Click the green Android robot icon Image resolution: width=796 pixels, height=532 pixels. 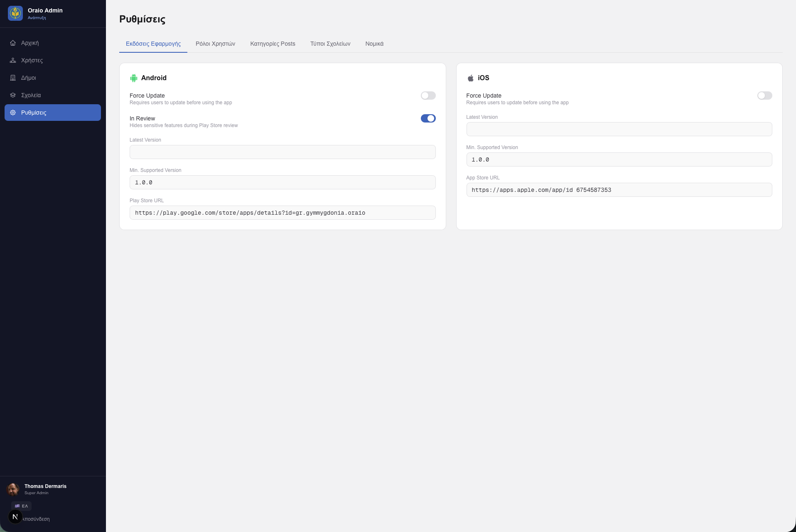134,78
